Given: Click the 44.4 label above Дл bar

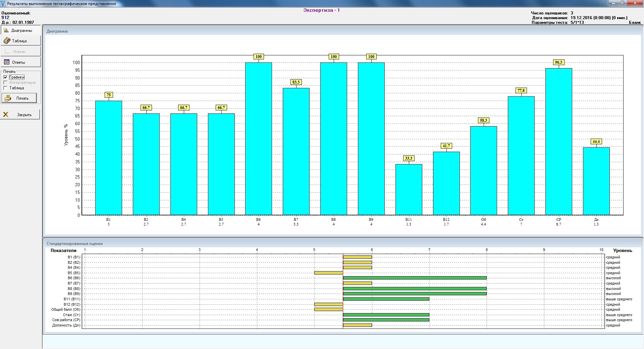Looking at the screenshot, I should coord(596,142).
